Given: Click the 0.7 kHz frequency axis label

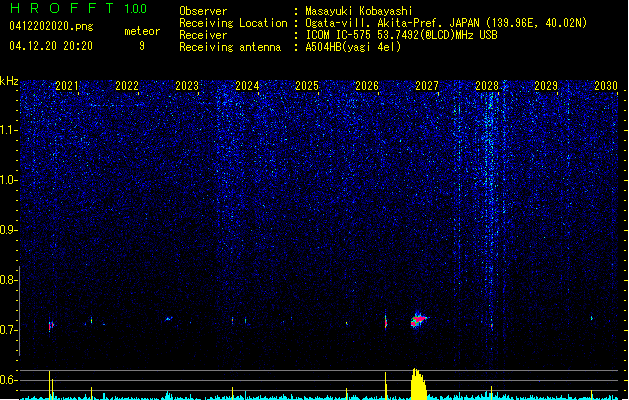Looking at the screenshot, I should (x=9, y=330).
